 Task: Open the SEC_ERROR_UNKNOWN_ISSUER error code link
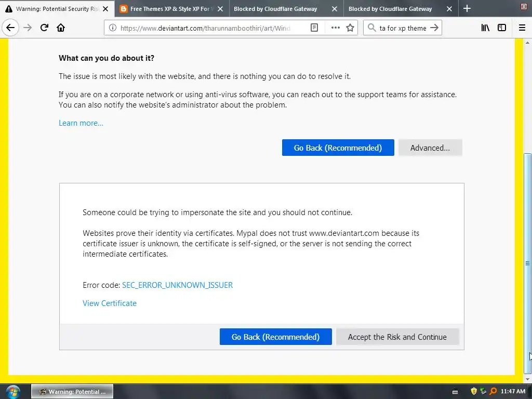point(177,285)
